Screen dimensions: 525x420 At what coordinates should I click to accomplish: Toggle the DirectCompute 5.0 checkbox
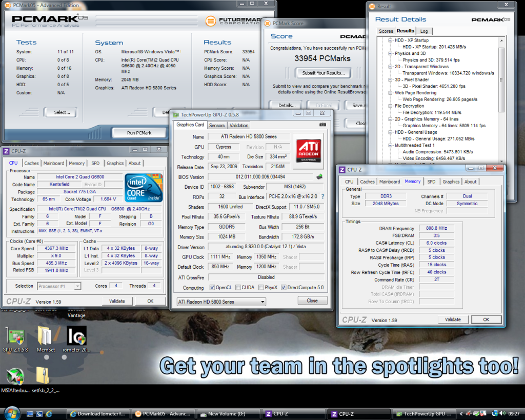pyautogui.click(x=284, y=287)
